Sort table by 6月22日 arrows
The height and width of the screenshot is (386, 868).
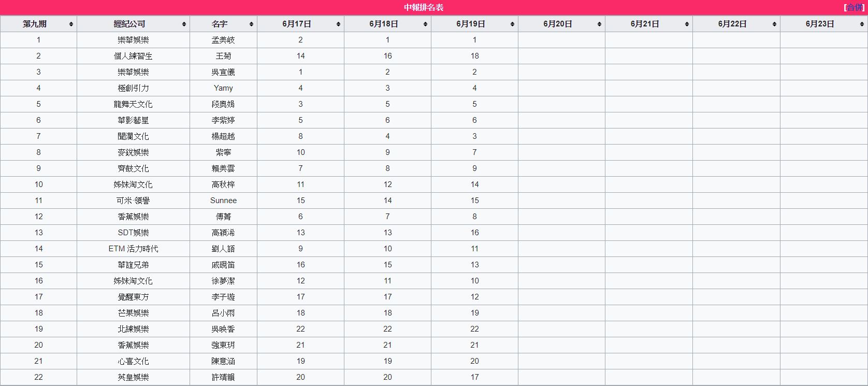[x=774, y=24]
